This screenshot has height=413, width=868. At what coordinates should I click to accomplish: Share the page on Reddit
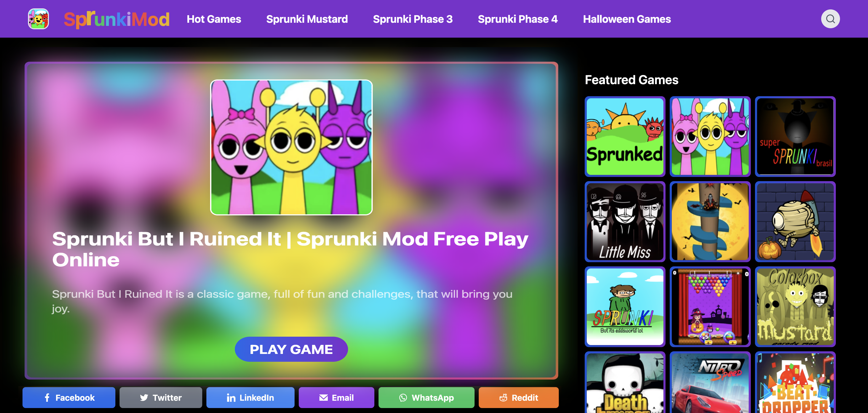coord(518,398)
